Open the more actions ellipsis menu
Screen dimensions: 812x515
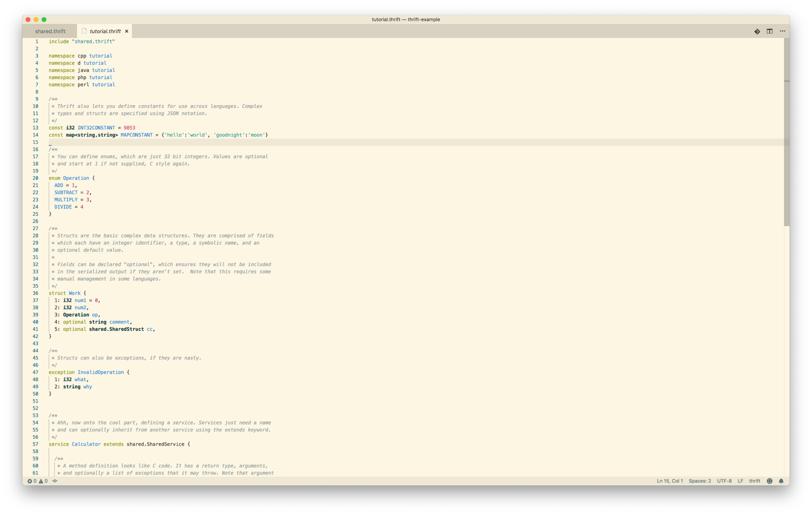[x=782, y=31]
